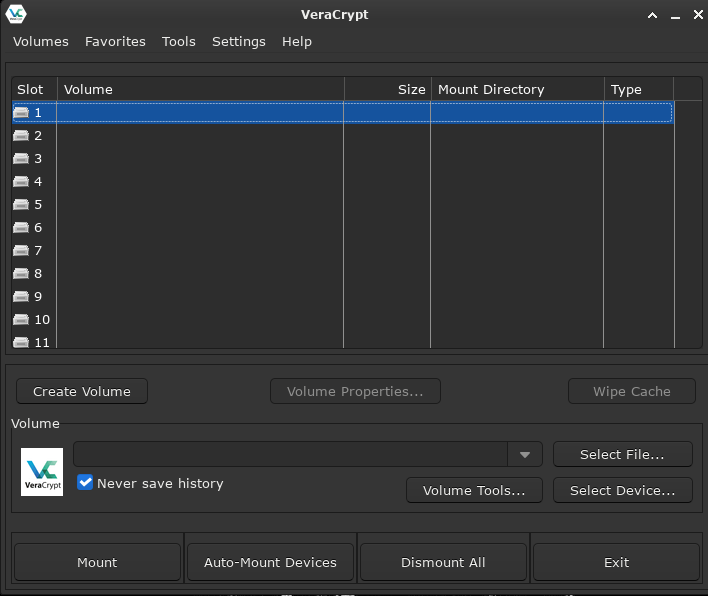Image resolution: width=708 pixels, height=596 pixels.
Task: Select slot number 8 text
Action: [38, 274]
